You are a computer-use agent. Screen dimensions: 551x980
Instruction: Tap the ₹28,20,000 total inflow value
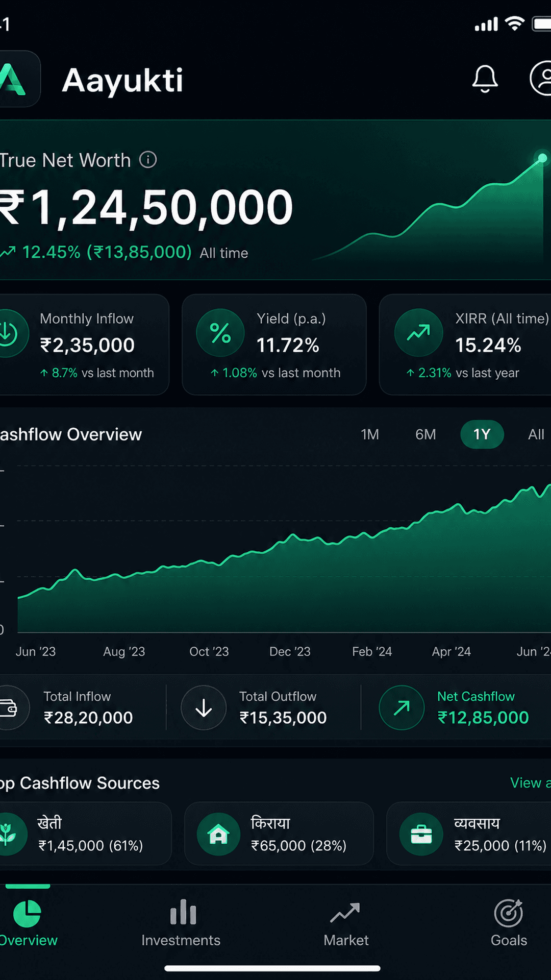point(88,718)
